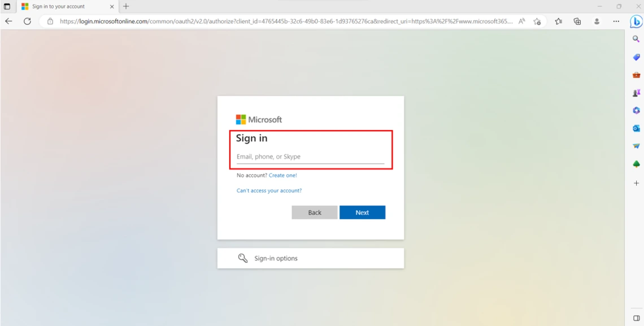The image size is (644, 326).
Task: Open the Favorites list icon
Action: (559, 21)
